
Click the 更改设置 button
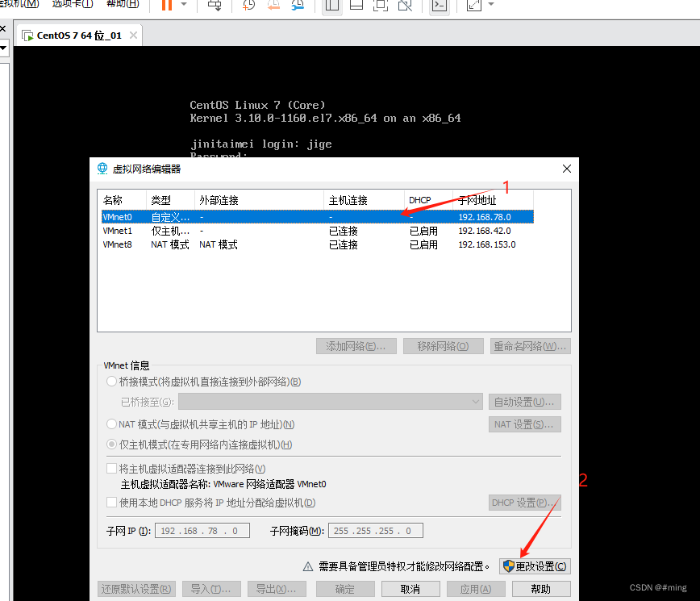coord(535,566)
